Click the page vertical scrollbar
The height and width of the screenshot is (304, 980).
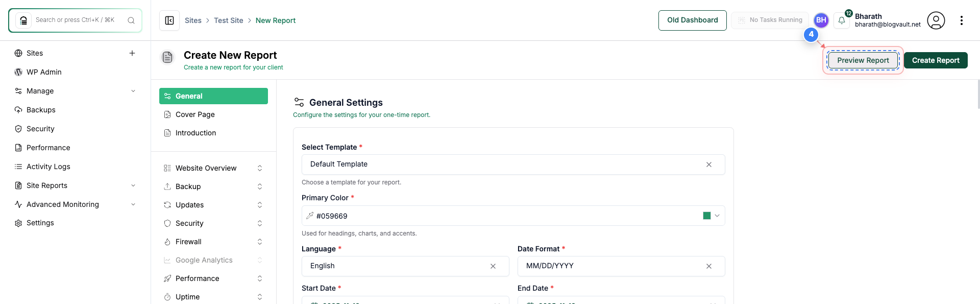click(978, 95)
